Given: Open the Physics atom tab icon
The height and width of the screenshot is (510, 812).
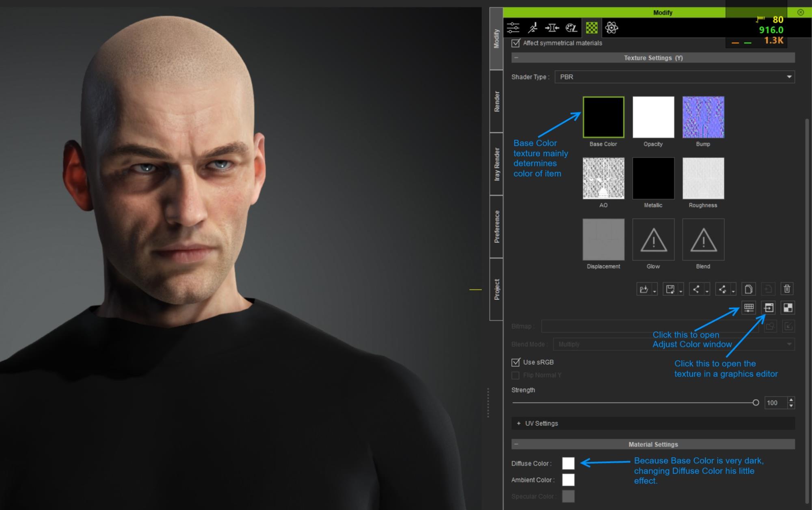Looking at the screenshot, I should click(x=611, y=28).
